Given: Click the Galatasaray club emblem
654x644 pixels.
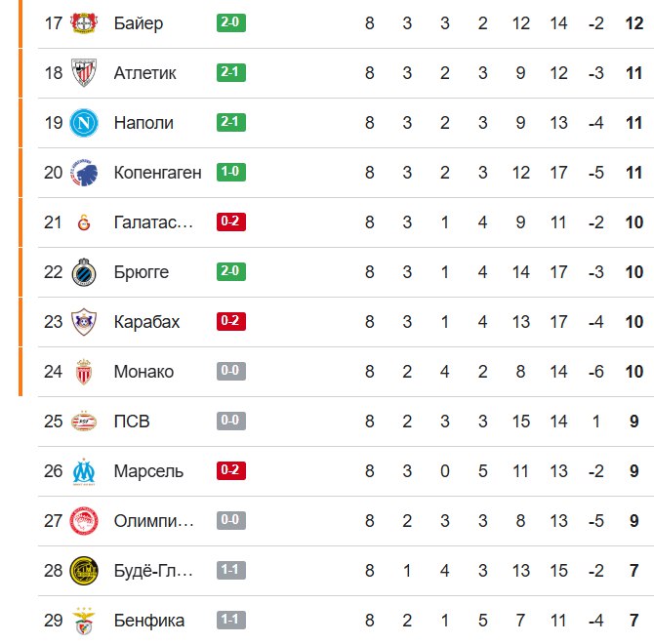Looking at the screenshot, I should pos(84,222).
